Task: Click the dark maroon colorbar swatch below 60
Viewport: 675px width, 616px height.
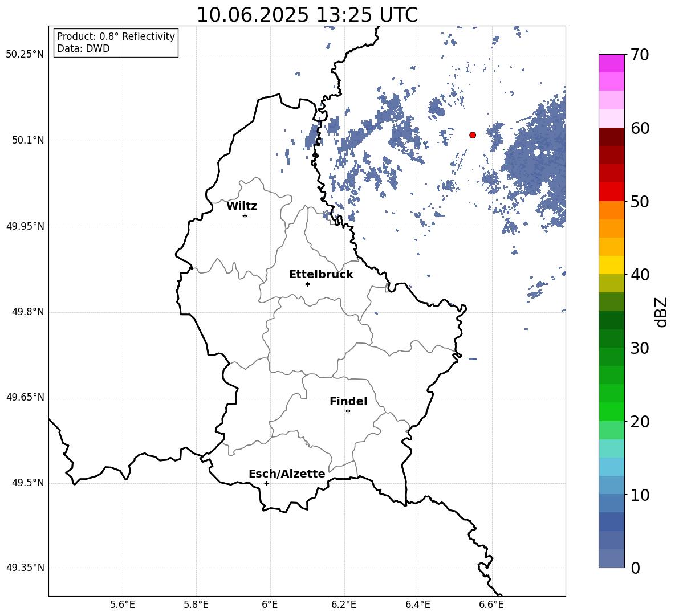Action: [x=611, y=137]
